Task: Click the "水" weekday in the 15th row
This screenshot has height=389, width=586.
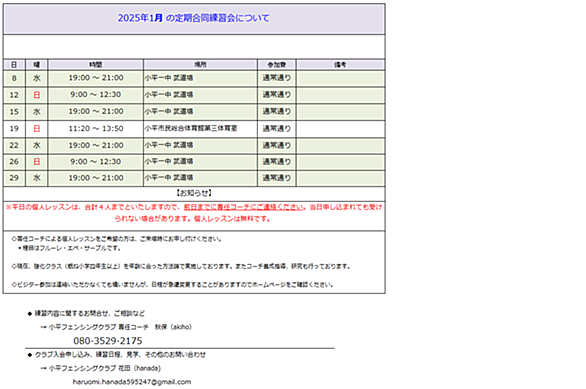Action: coord(37,111)
